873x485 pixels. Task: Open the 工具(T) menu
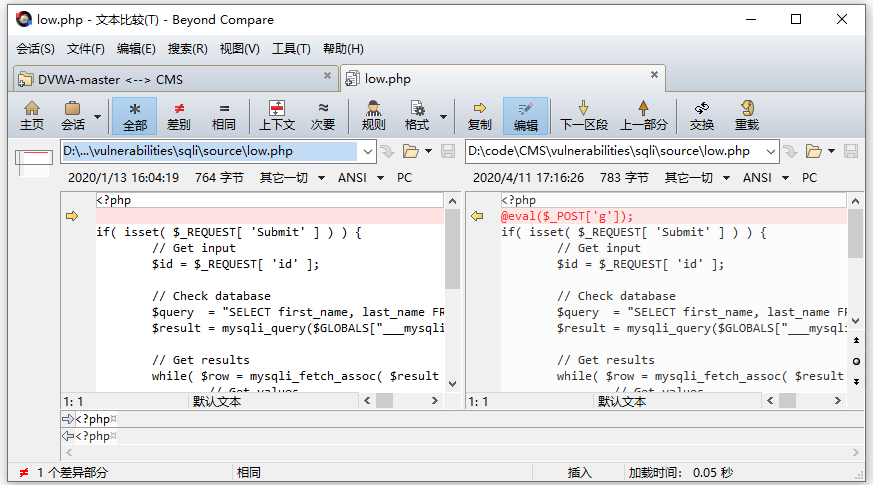(x=291, y=48)
